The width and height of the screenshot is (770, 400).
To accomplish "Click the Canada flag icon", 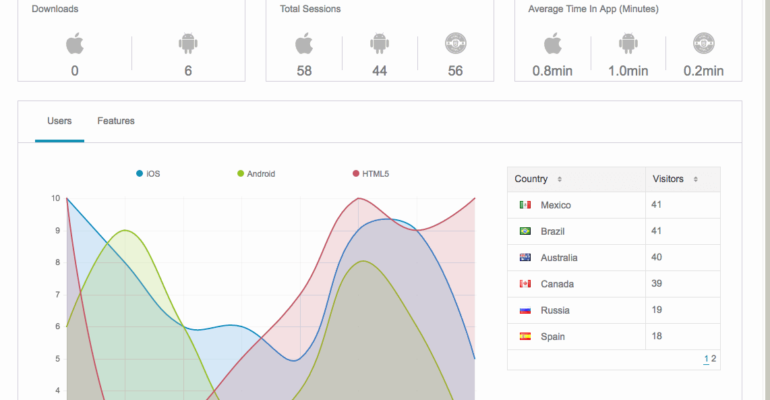I will [525, 284].
